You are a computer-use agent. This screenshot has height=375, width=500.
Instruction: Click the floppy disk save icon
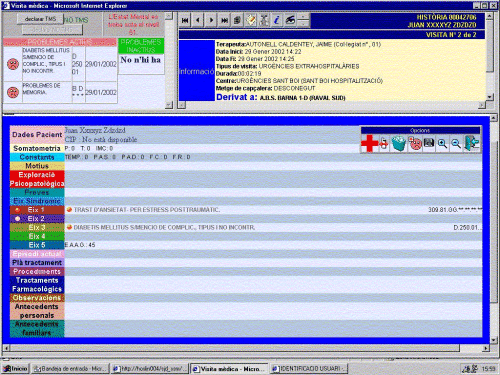[429, 143]
